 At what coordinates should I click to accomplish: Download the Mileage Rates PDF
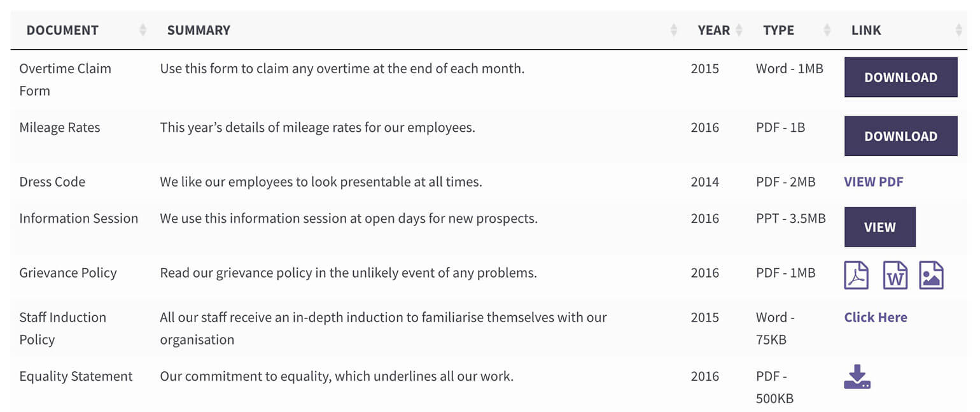click(x=900, y=136)
